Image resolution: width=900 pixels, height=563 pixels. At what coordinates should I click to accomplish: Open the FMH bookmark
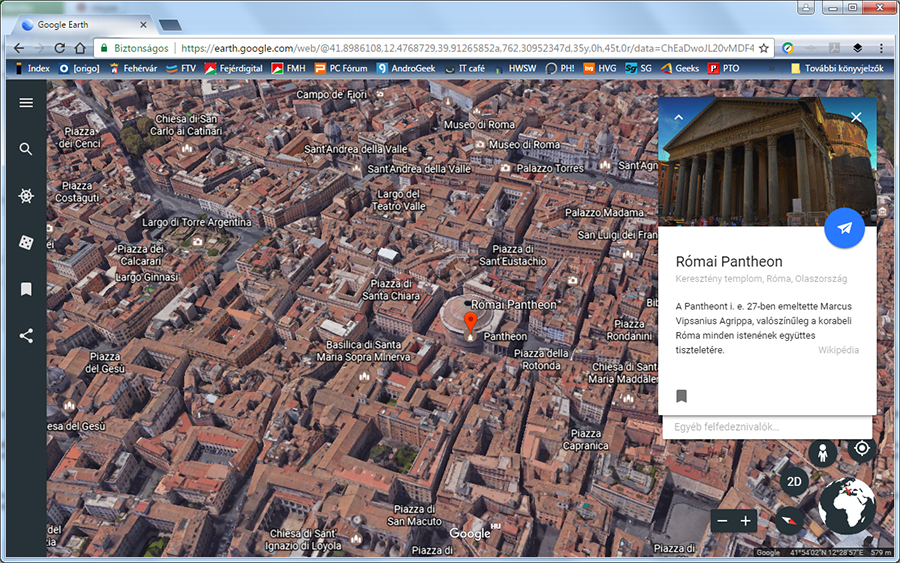coord(289,68)
